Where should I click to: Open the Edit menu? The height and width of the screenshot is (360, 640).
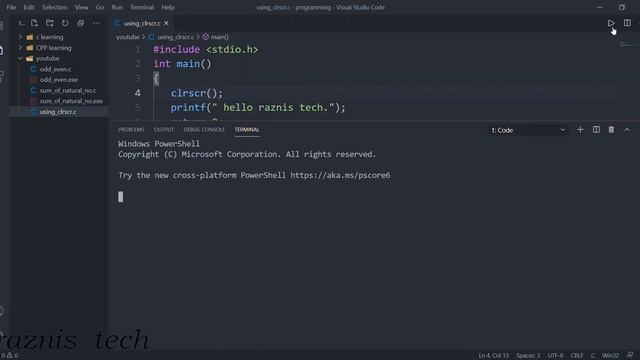click(29, 7)
